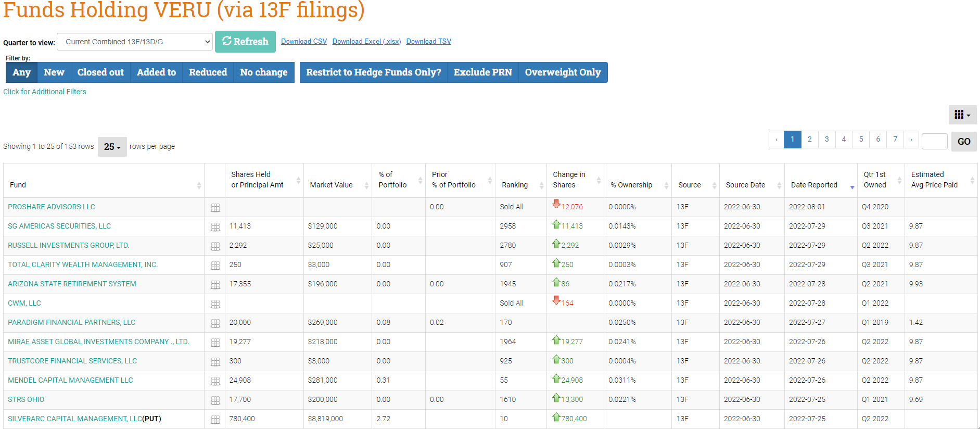
Task: Sort by Qtr 1st Owned arrows
Action: pyautogui.click(x=899, y=180)
